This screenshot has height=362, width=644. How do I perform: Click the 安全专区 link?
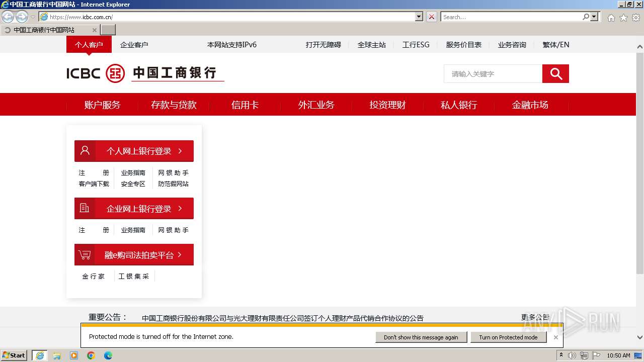(133, 184)
